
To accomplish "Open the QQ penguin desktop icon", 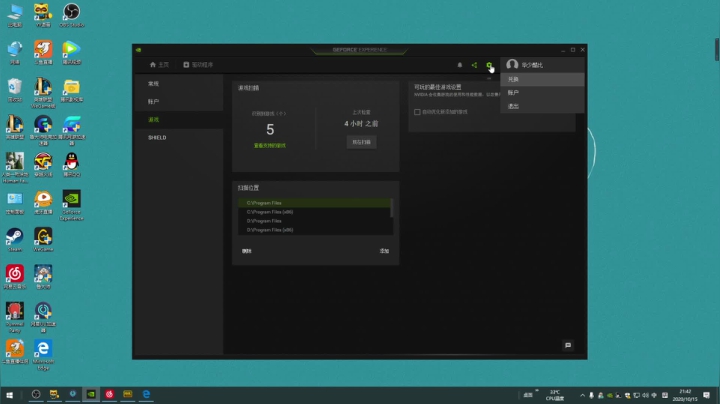I will pos(72,164).
